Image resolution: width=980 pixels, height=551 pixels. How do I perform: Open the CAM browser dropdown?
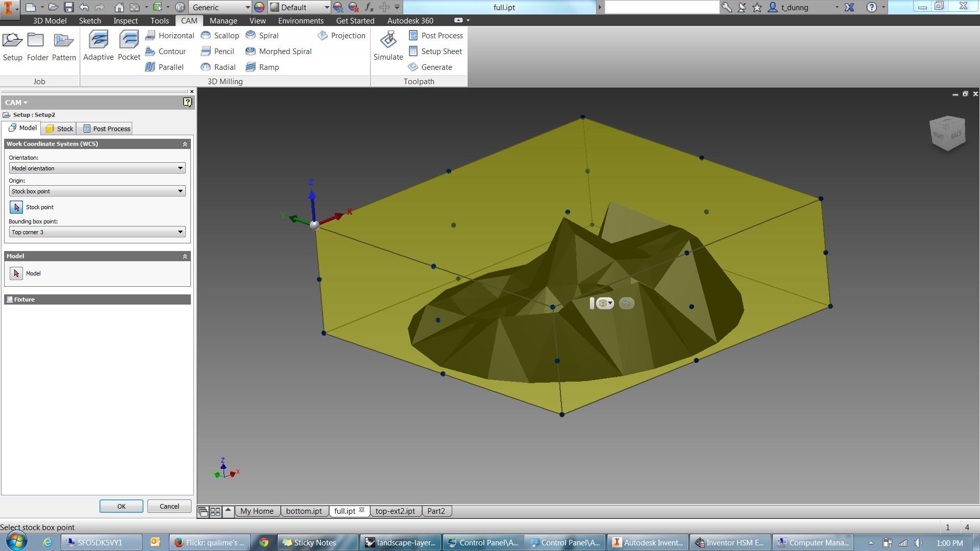coord(16,103)
